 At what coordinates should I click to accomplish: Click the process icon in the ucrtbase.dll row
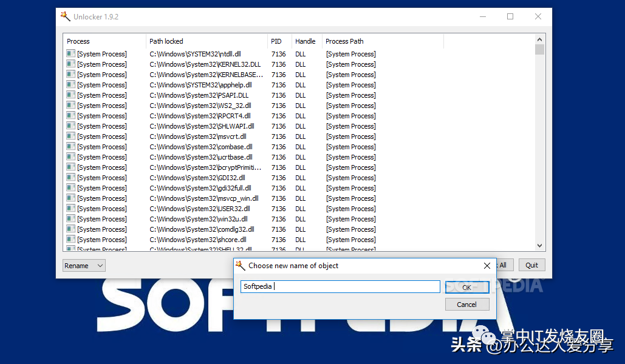point(71,157)
